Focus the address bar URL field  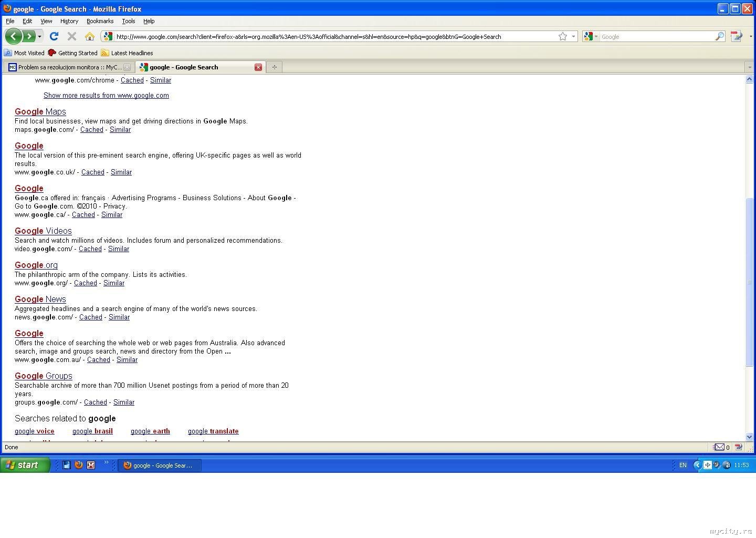(335, 36)
